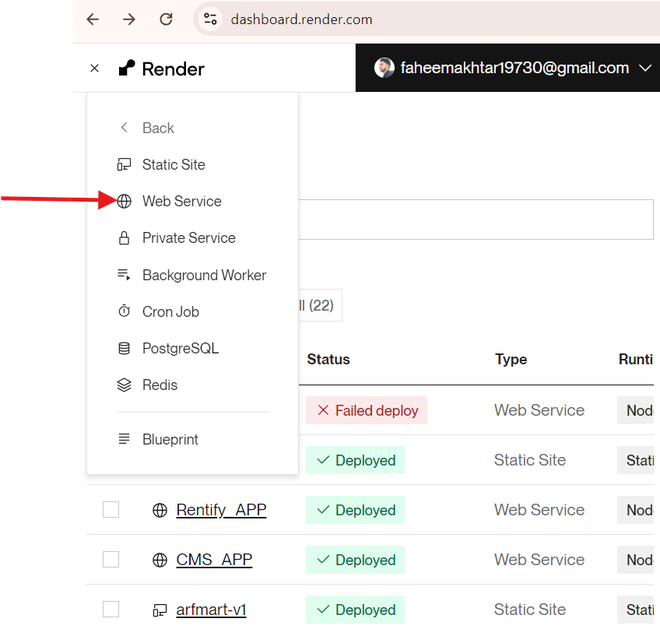Choose Background Worker from the menu
Screen dimensions: 660x629
tap(204, 275)
